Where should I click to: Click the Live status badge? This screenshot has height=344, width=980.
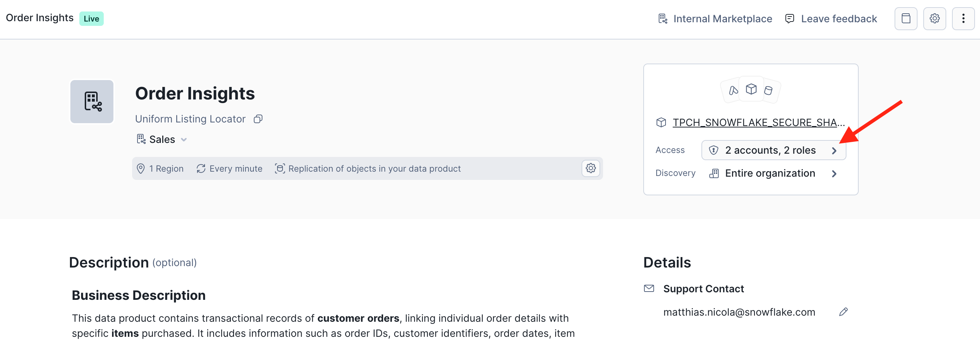click(x=91, y=19)
